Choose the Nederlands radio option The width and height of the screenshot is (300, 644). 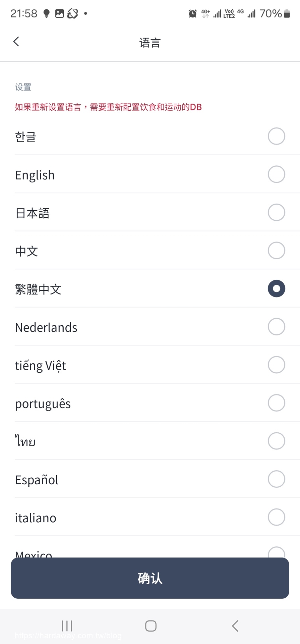276,327
